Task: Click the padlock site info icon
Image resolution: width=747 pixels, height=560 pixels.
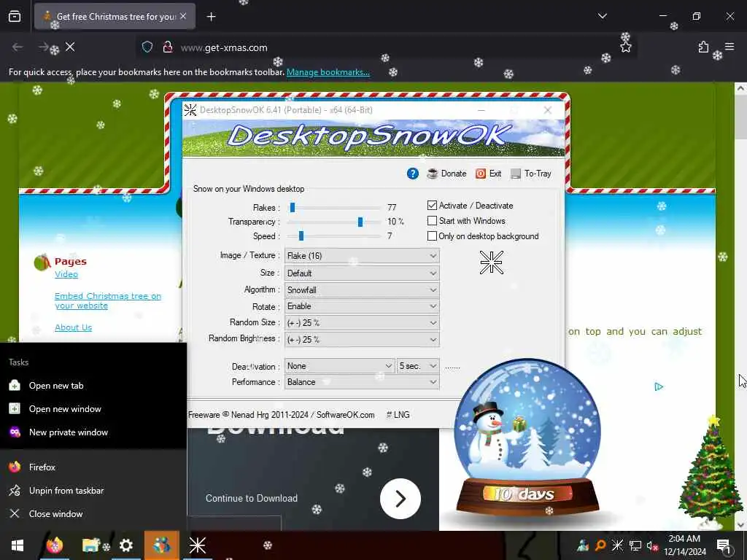Action: tap(167, 47)
